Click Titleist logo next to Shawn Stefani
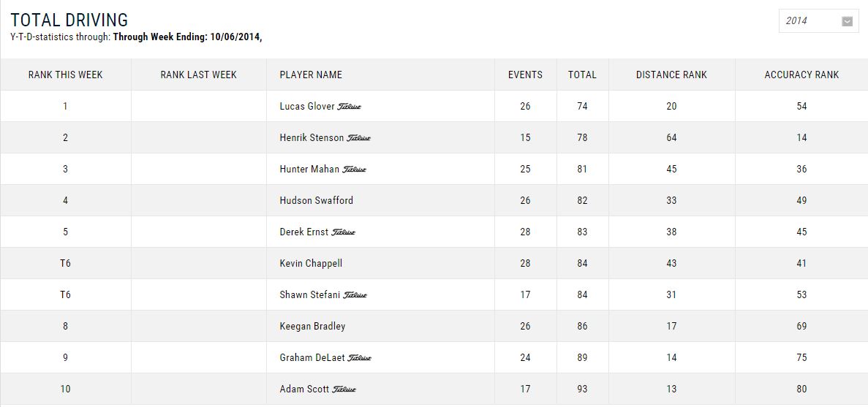 (x=355, y=295)
